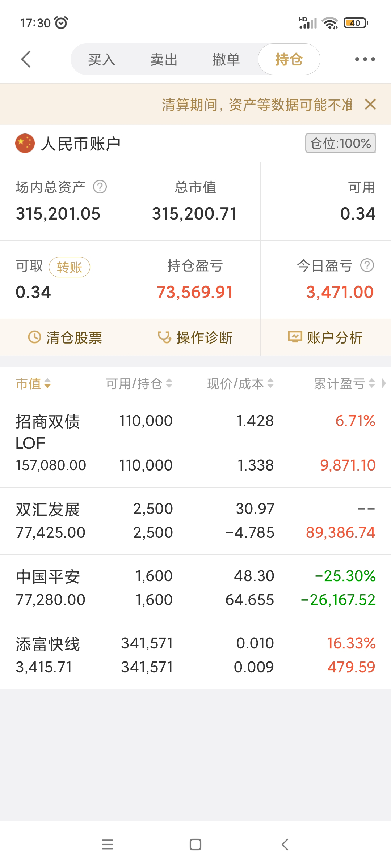
Task: Tap help icon beside 场内总资产
Action: tap(100, 187)
